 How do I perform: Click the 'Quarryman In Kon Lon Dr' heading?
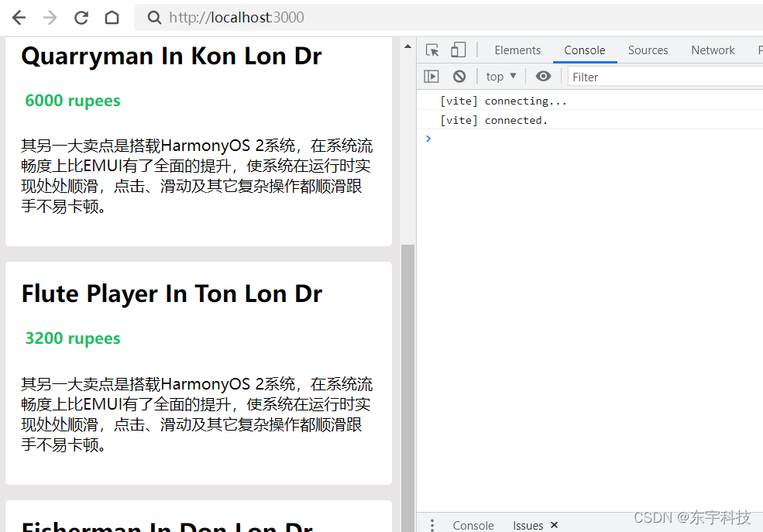(171, 56)
